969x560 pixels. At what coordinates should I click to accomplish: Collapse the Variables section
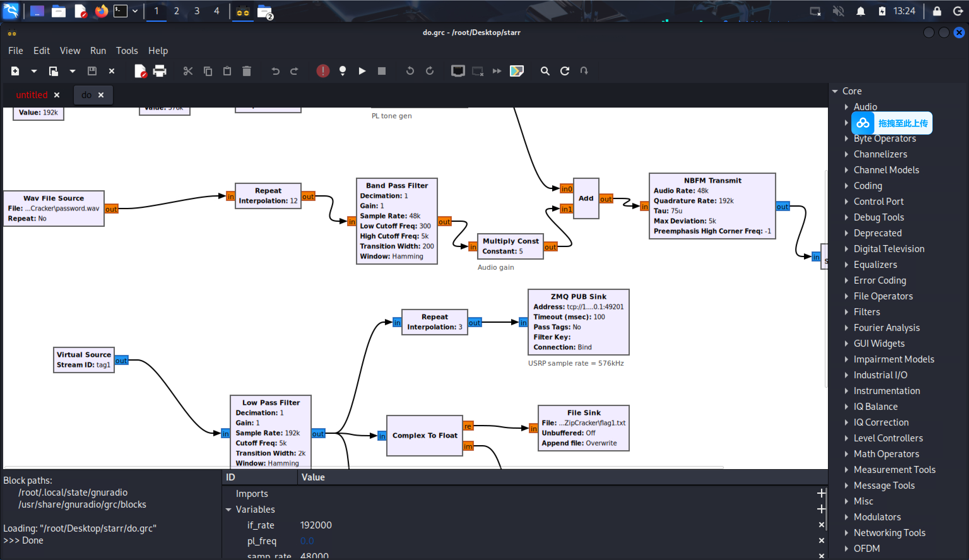pyautogui.click(x=228, y=510)
